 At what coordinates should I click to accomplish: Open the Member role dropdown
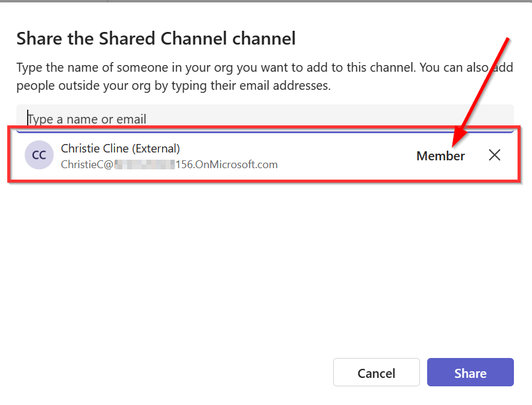point(440,156)
